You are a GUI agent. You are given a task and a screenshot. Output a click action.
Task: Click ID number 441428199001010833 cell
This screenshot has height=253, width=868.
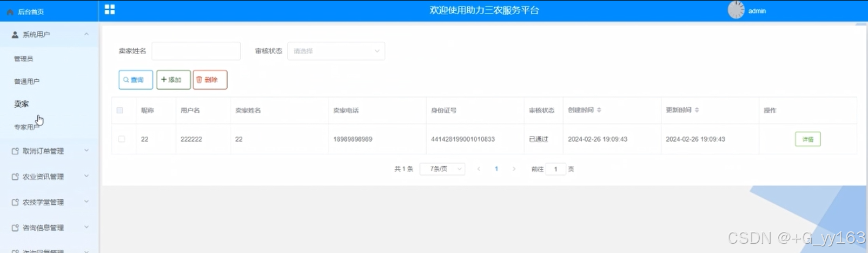pyautogui.click(x=462, y=139)
